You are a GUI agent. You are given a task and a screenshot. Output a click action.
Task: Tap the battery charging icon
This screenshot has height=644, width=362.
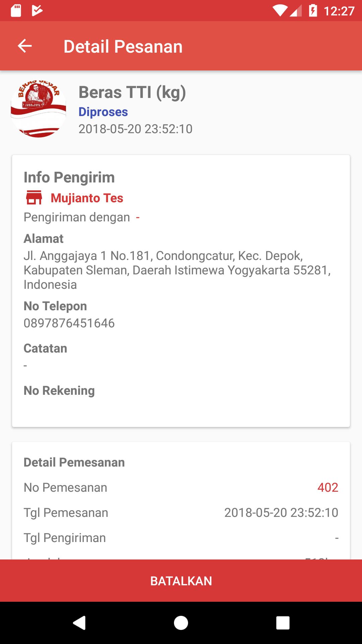(313, 11)
